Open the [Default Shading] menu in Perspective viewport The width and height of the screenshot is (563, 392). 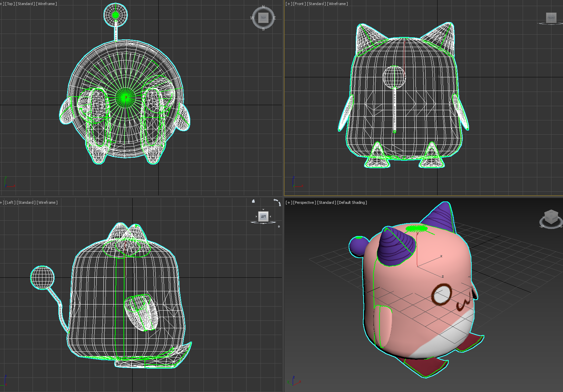352,202
